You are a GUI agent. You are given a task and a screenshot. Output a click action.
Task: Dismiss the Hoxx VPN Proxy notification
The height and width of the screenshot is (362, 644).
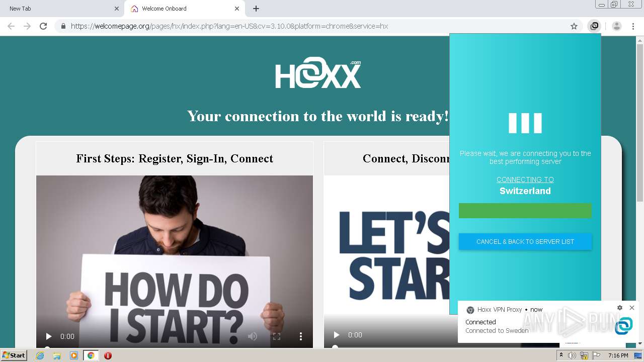[632, 308]
